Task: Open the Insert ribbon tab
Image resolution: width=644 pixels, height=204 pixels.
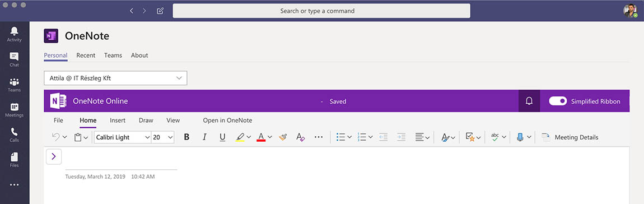Action: 118,120
